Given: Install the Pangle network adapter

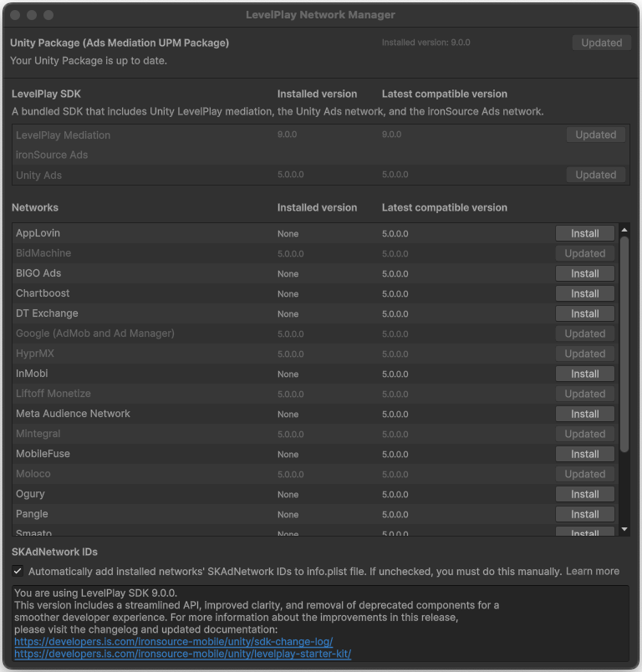Looking at the screenshot, I should 584,514.
